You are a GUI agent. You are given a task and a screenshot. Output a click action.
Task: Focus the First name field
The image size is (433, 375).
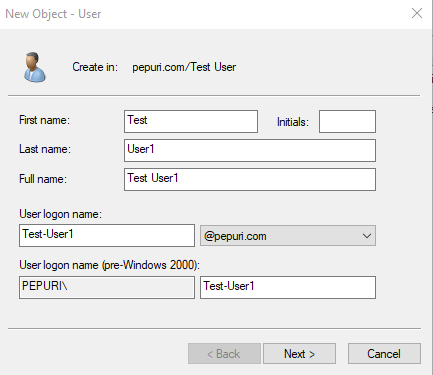(191, 121)
